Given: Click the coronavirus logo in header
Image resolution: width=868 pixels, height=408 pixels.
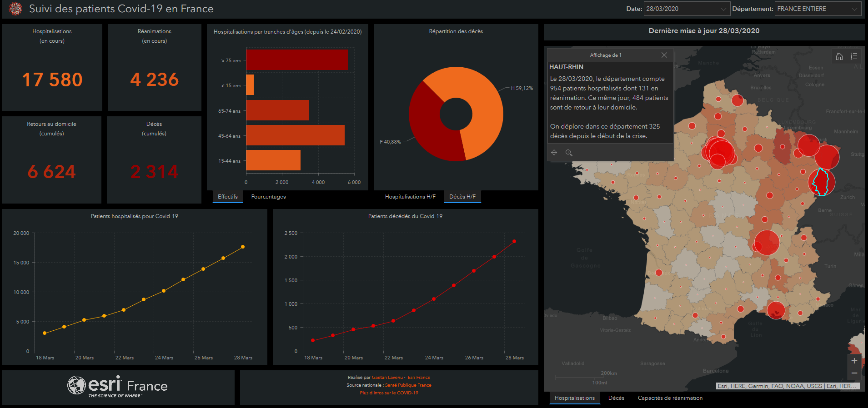Looking at the screenshot, I should coord(15,9).
